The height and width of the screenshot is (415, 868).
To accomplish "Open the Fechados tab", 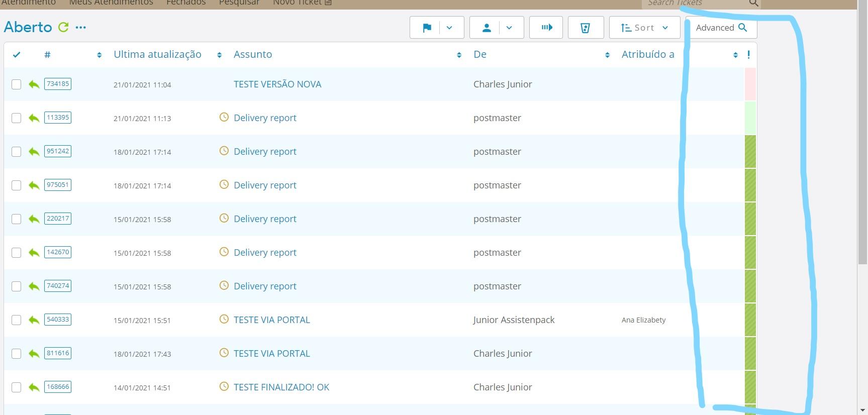I will pyautogui.click(x=186, y=3).
